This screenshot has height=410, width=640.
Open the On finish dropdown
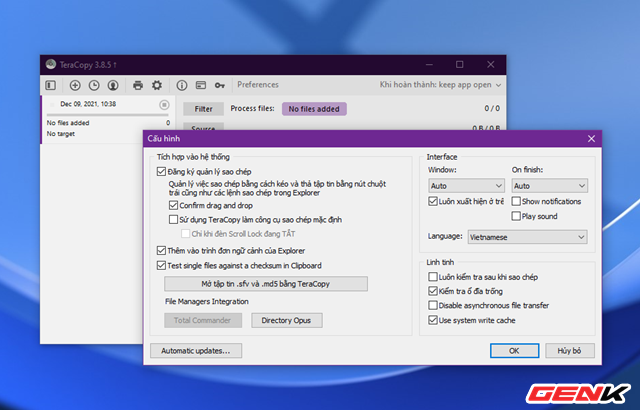pyautogui.click(x=549, y=186)
